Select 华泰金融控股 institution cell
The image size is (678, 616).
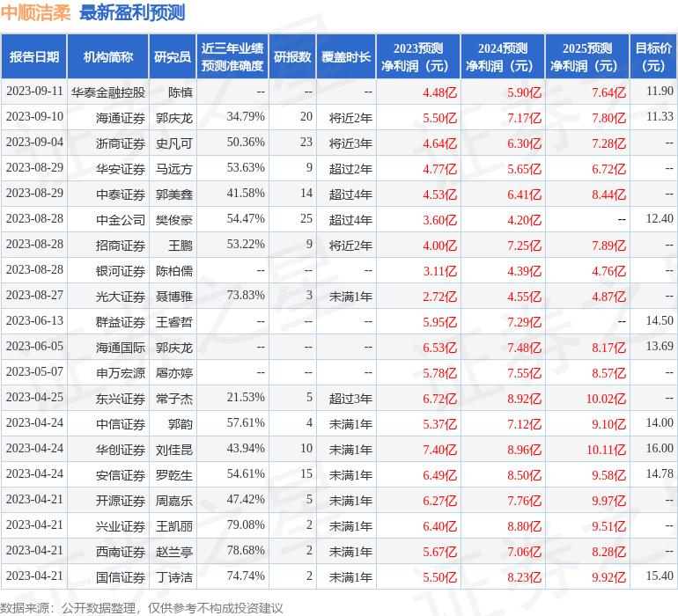[x=108, y=92]
